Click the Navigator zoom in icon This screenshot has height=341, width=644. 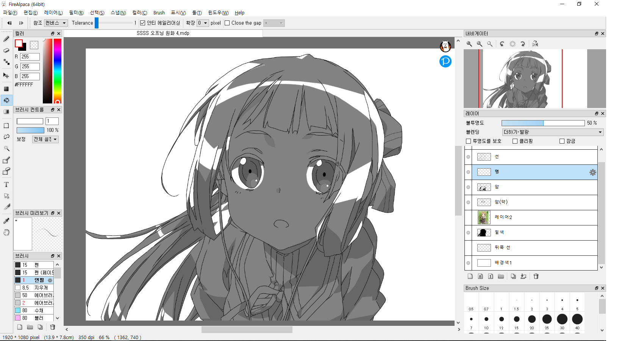469,44
